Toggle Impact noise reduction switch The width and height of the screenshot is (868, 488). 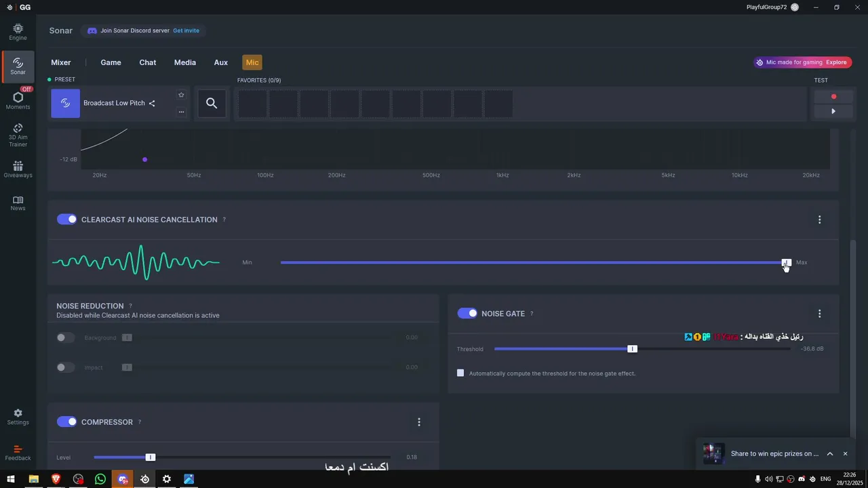(x=65, y=367)
